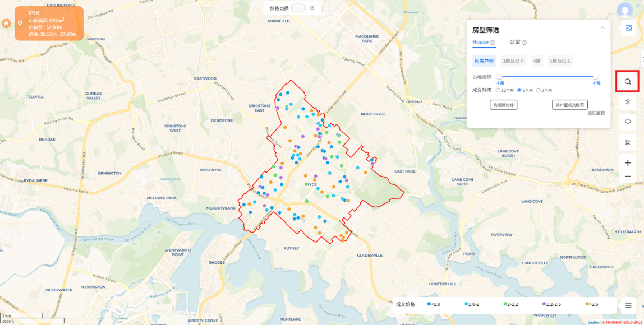Image resolution: width=644 pixels, height=325 pixels.
Task: Click the dollar sign price icon
Action: (628, 102)
